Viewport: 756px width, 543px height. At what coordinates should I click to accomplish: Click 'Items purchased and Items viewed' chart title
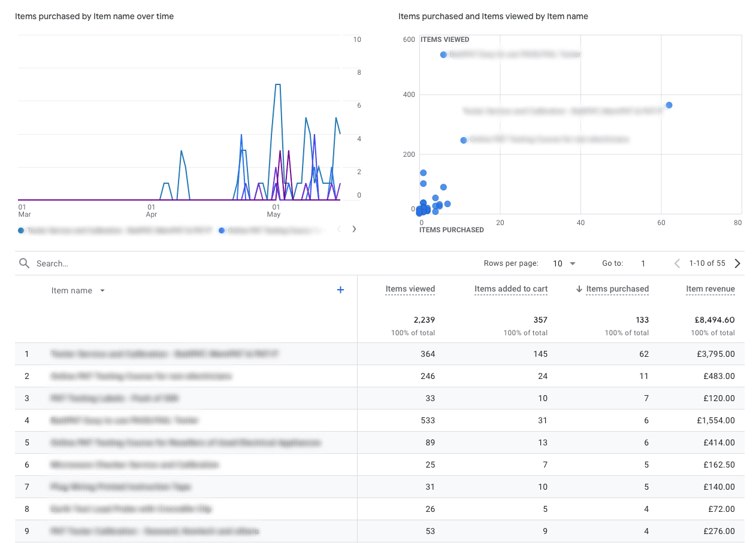pyautogui.click(x=493, y=16)
